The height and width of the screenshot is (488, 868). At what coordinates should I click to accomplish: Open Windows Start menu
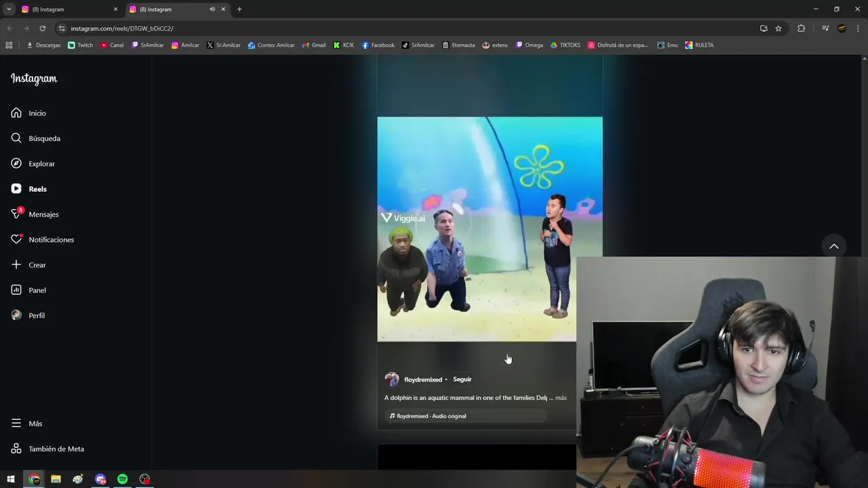tap(11, 479)
